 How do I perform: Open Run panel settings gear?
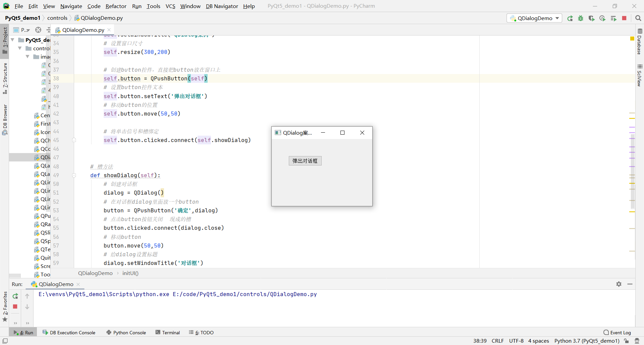[619, 284]
